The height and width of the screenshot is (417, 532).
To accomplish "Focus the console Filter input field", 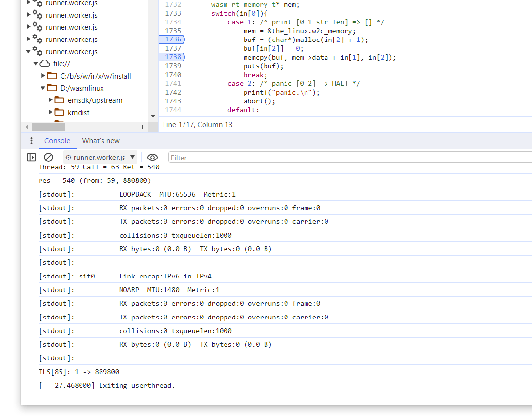I will click(x=349, y=158).
